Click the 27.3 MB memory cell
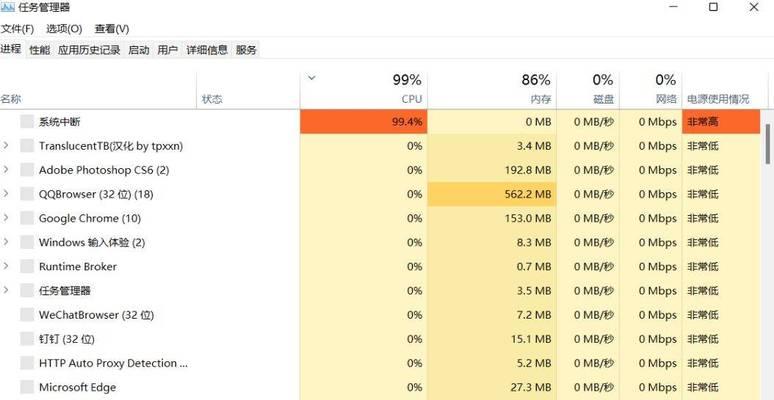This screenshot has width=774, height=400. point(492,387)
